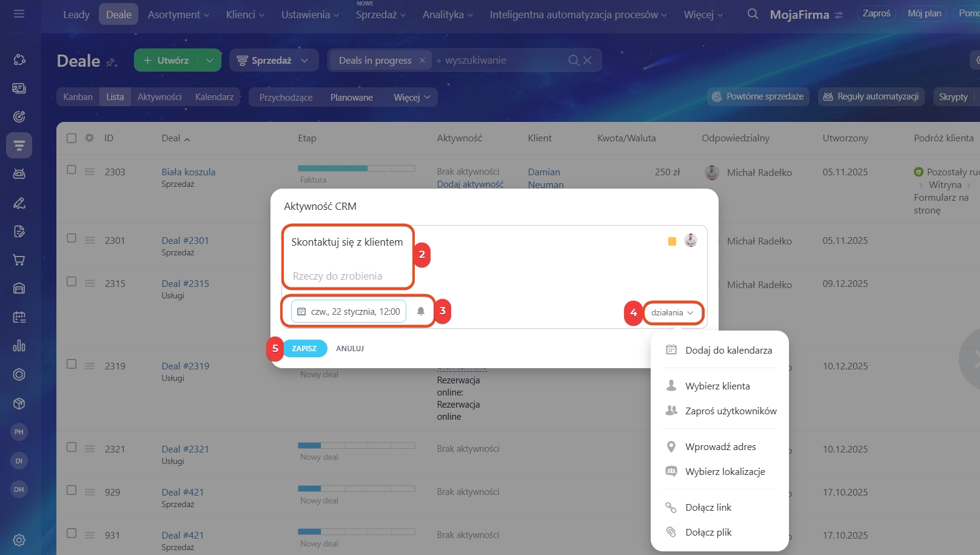Image resolution: width=980 pixels, height=555 pixels.
Task: Click the magnifier icon in the filter search box
Action: pos(574,60)
